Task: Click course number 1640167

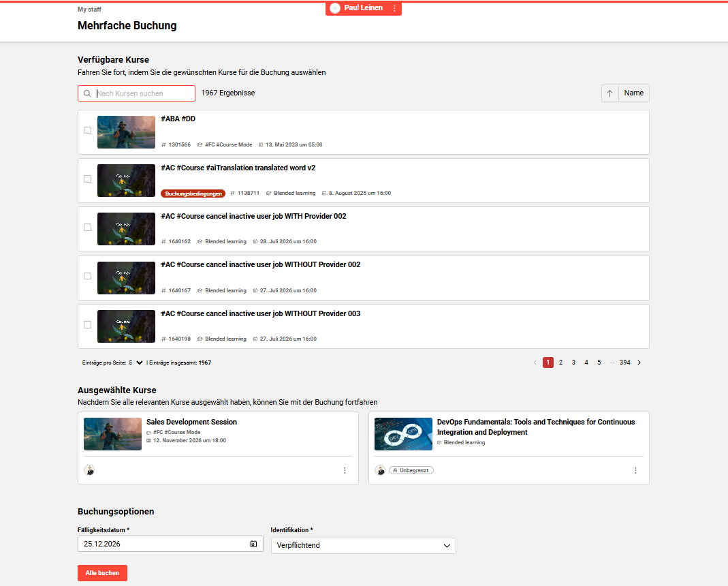Action: (179, 290)
